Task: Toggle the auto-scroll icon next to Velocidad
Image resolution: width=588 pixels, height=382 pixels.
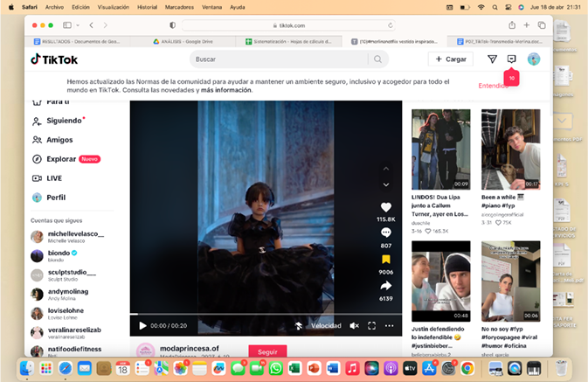Action: (299, 325)
